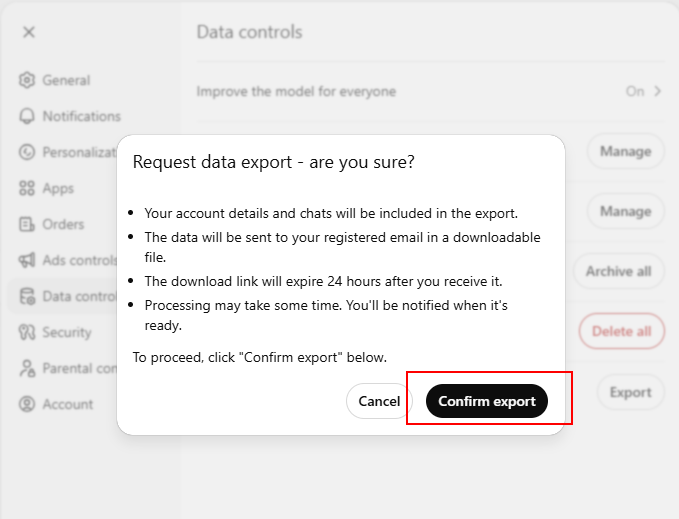
Task: Click the Archive all button
Action: [x=618, y=271]
